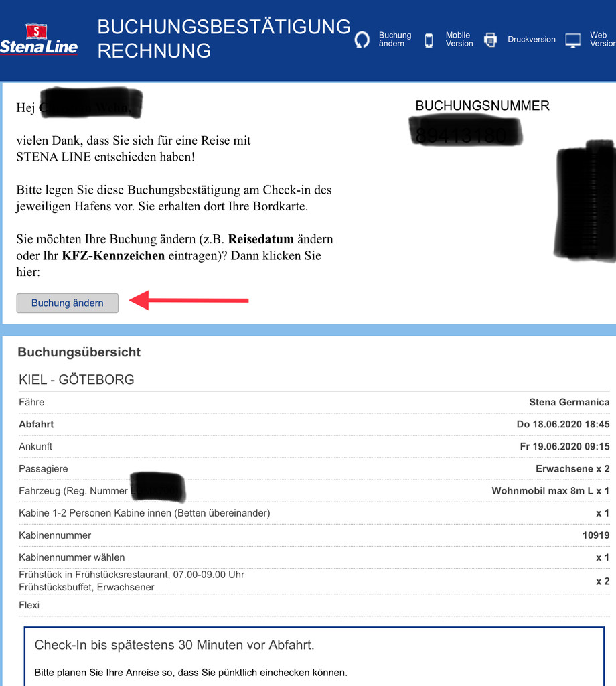Click the 'Passagiere' row label
Image resolution: width=616 pixels, height=686 pixels.
coord(44,469)
